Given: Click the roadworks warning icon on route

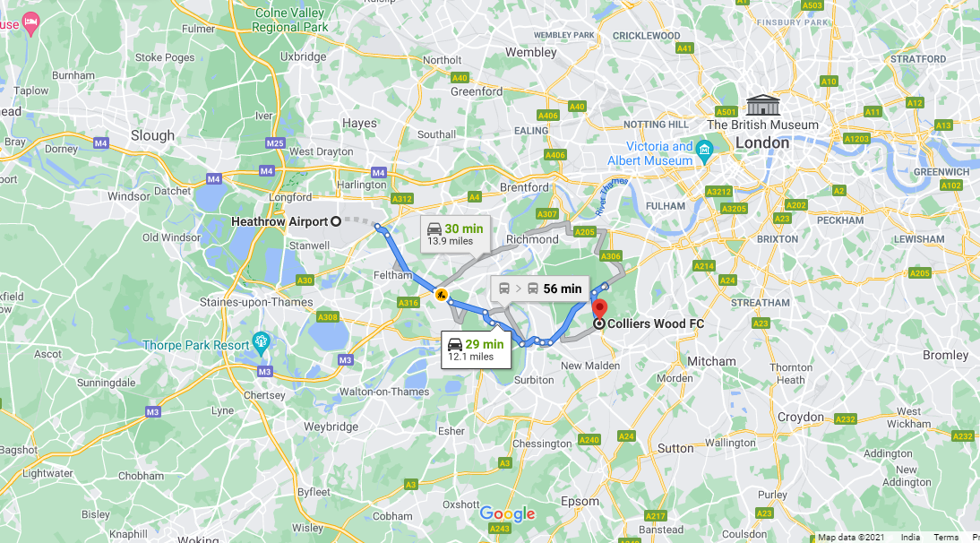Looking at the screenshot, I should [442, 295].
